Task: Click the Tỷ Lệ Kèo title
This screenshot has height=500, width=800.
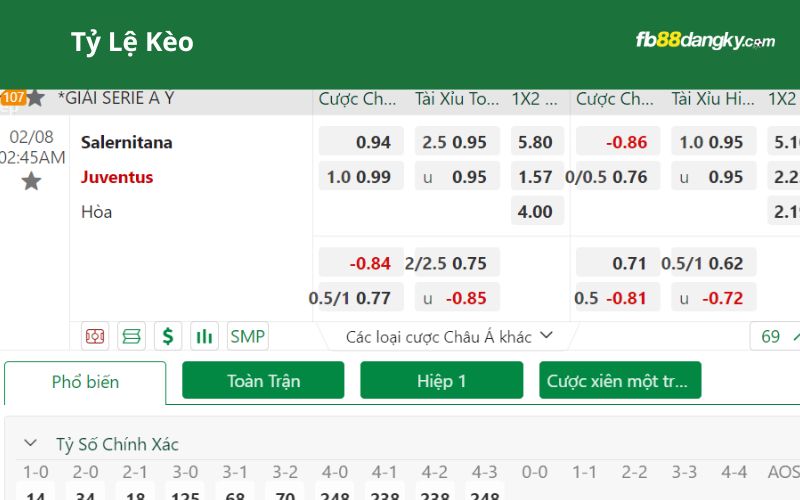Action: pos(132,42)
